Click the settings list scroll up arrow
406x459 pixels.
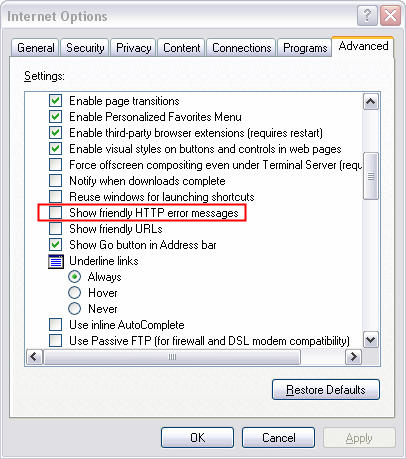point(371,102)
